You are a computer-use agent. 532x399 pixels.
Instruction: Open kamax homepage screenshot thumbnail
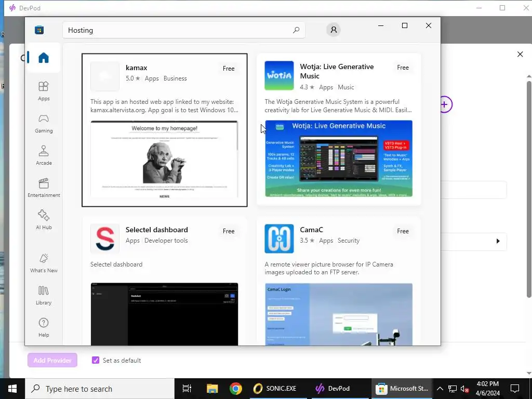[x=164, y=159]
